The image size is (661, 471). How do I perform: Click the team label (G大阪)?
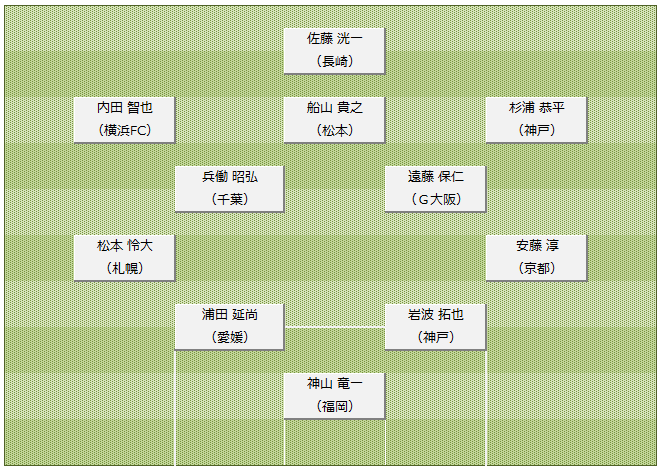pyautogui.click(x=436, y=199)
